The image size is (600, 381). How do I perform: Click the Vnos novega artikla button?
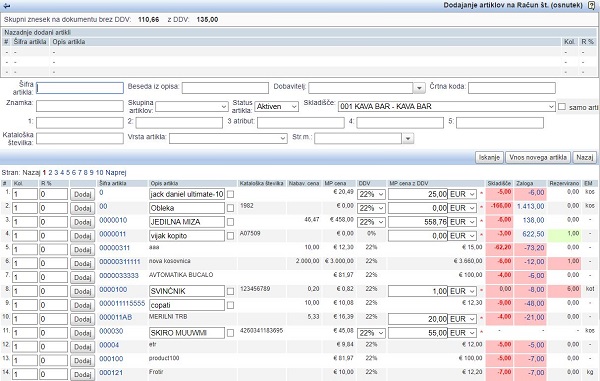pyautogui.click(x=538, y=157)
